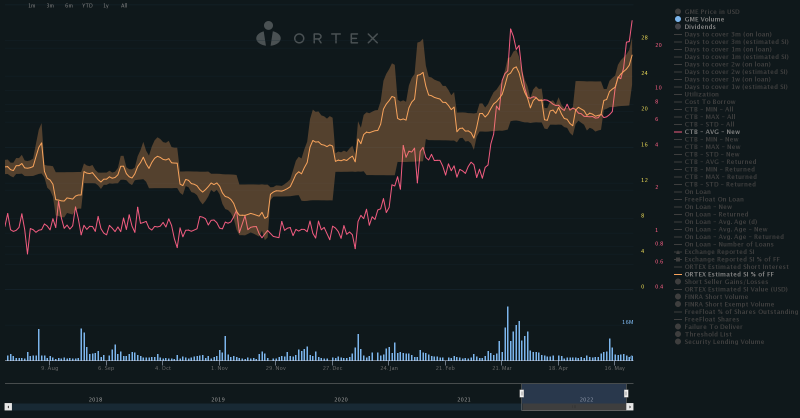The width and height of the screenshot is (800, 418).
Task: Show FINRA Short Volume series
Action: pos(711,297)
